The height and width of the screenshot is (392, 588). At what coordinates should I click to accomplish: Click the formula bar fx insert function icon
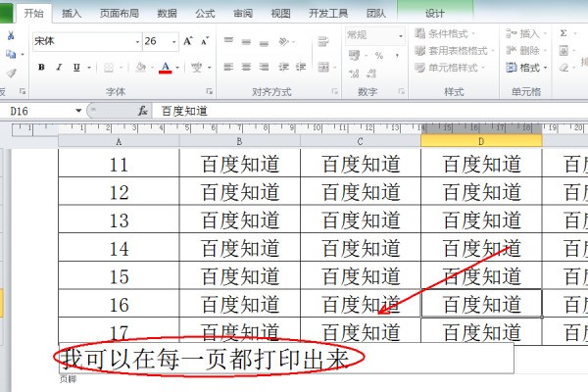click(x=142, y=111)
